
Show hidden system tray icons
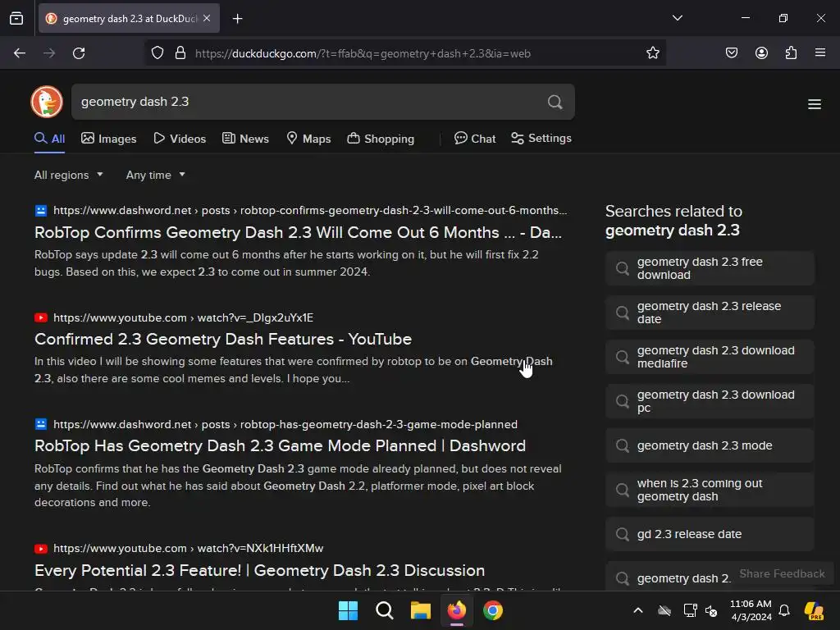click(638, 610)
